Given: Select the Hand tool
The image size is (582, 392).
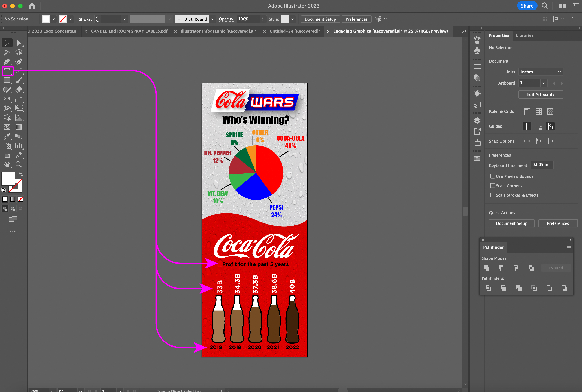Looking at the screenshot, I should [7, 164].
